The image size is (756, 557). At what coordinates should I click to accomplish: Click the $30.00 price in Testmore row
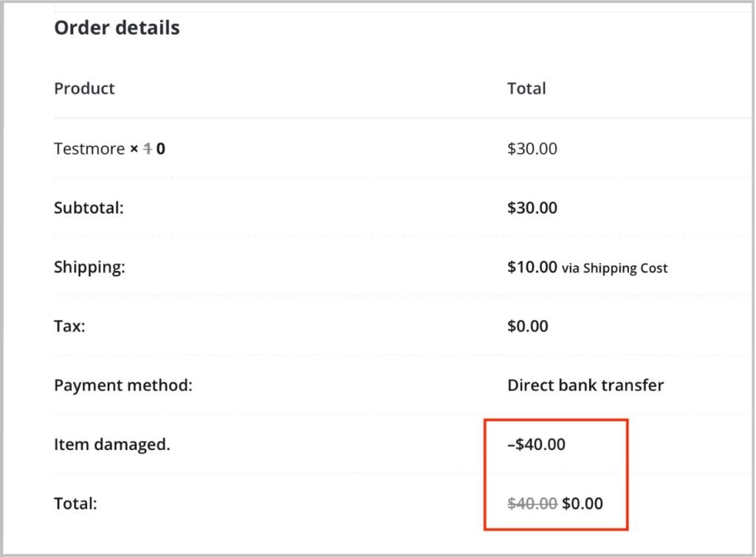[532, 148]
